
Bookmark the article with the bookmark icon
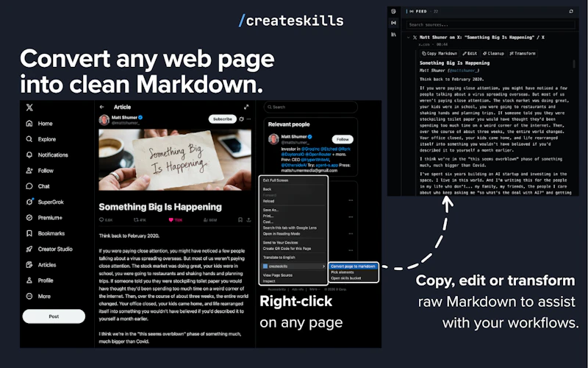[240, 220]
